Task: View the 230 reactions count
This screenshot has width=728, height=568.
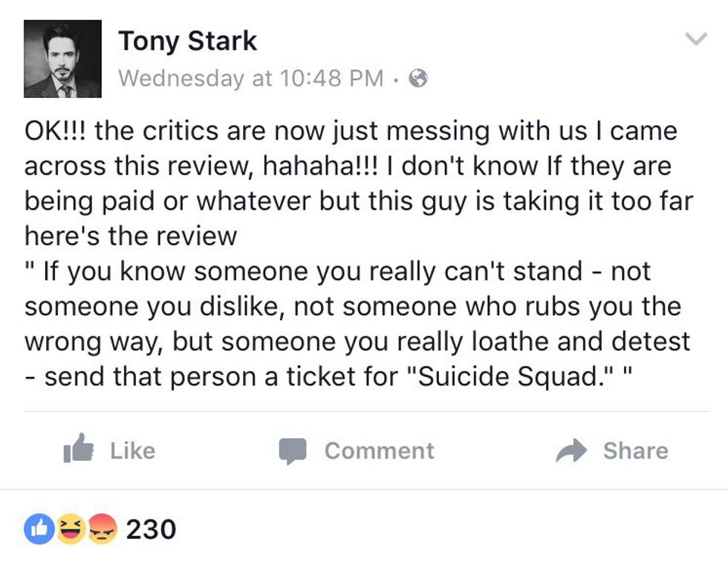Action: pyautogui.click(x=151, y=529)
